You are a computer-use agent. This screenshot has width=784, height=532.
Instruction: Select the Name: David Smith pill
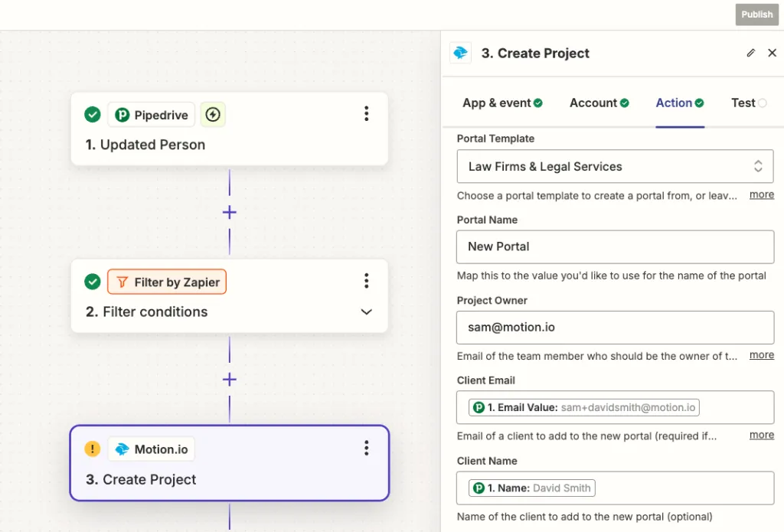point(531,488)
